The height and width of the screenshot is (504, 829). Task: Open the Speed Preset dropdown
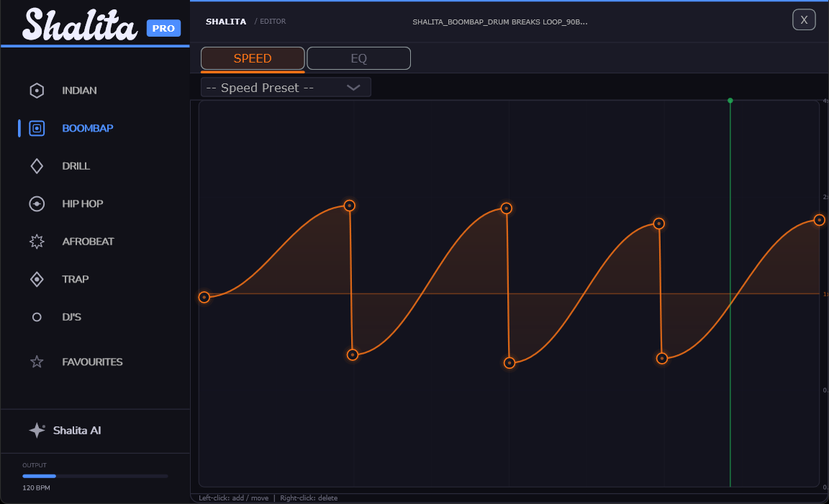tap(286, 87)
